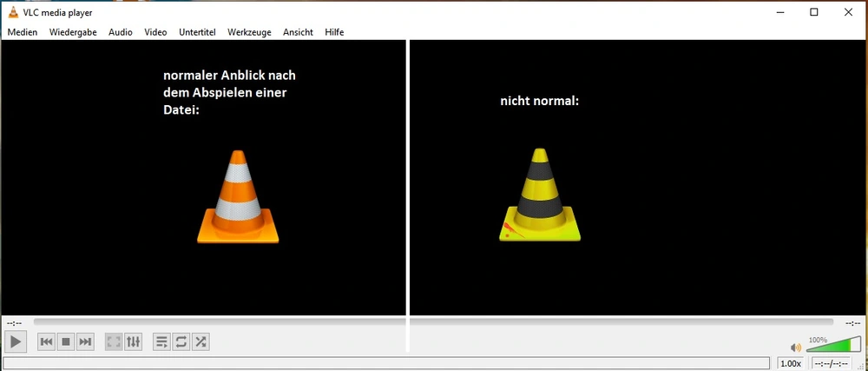The image size is (868, 371).
Task: Minimize the VLC window
Action: [779, 12]
